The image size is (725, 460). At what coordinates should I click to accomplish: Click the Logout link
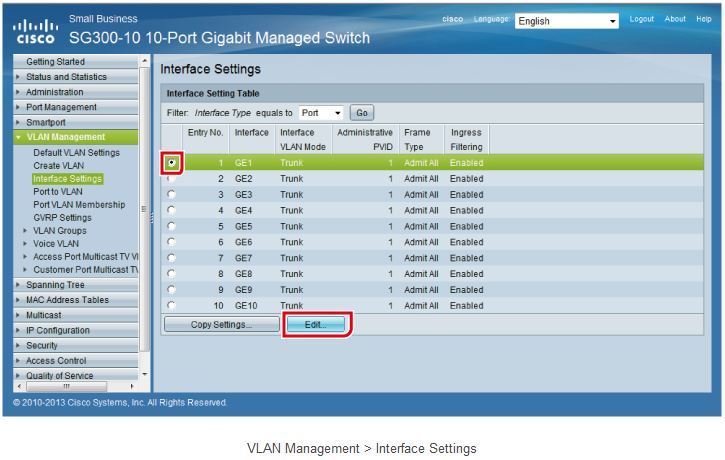[x=641, y=19]
